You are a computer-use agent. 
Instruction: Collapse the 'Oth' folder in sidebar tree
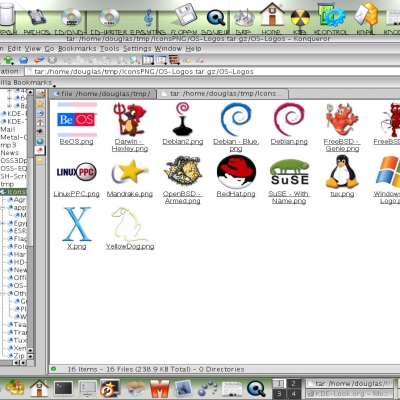(3, 294)
